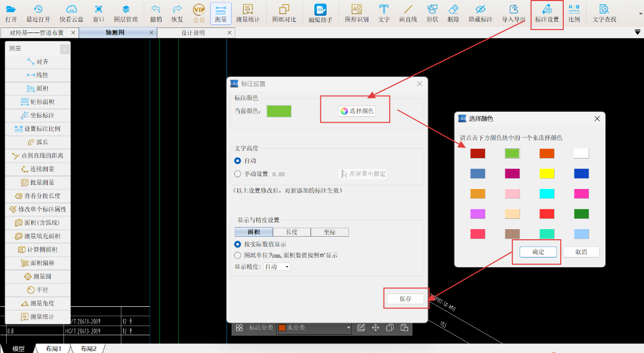
Task: Click the 测量角度 measure option
Action: tap(38, 303)
